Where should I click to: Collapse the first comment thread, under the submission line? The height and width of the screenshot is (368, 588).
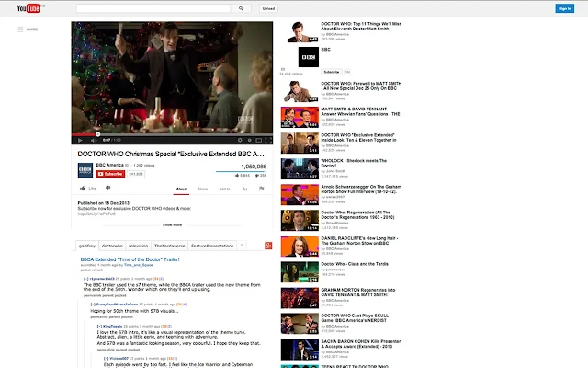tap(85, 279)
